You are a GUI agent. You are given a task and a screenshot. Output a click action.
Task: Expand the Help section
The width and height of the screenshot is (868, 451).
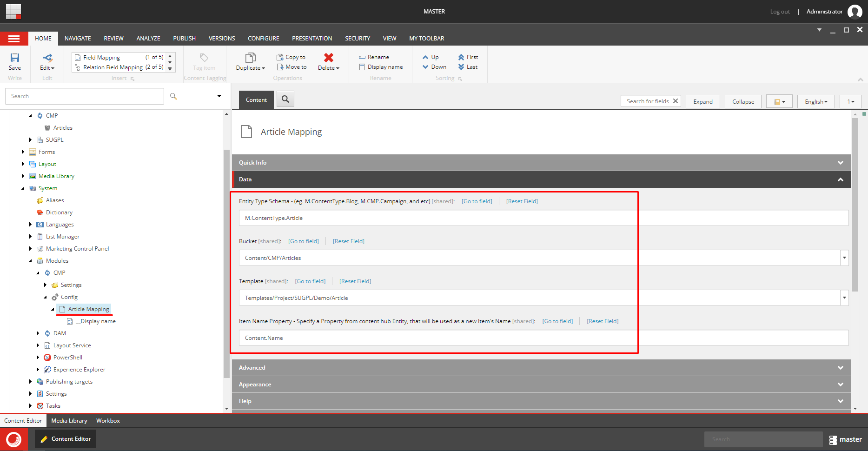(541, 401)
